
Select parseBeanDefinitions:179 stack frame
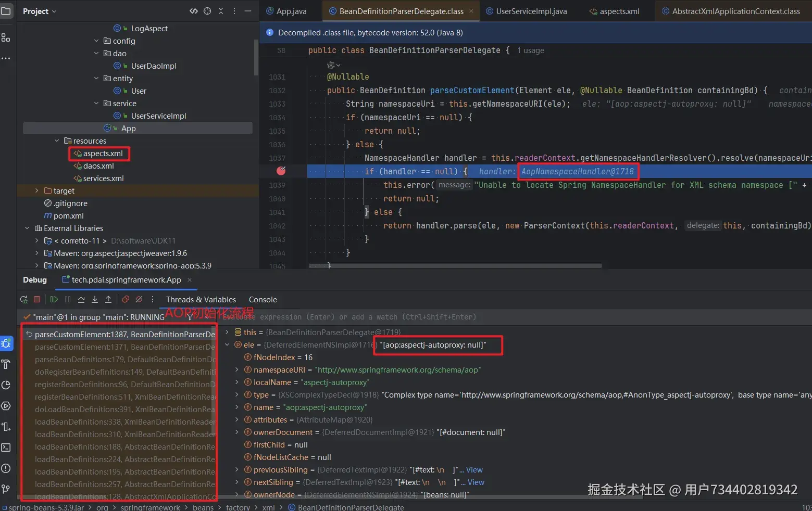coord(125,359)
